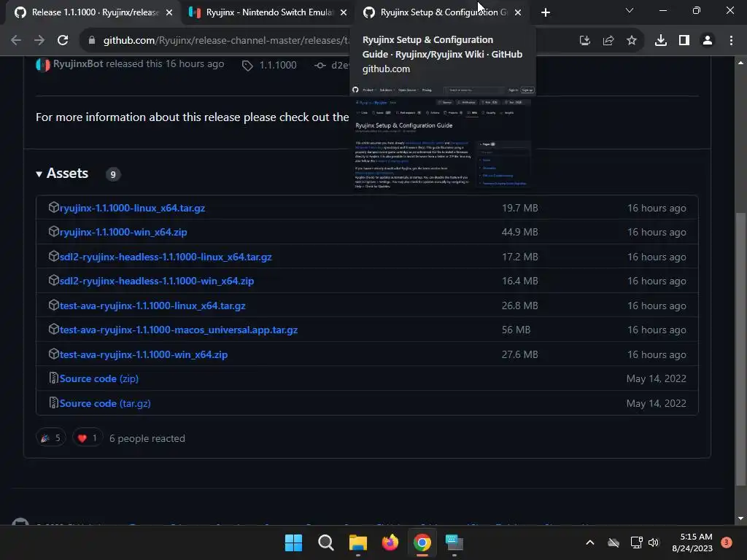Bookmark this page with the star icon
747x560 pixels.
pyautogui.click(x=631, y=41)
